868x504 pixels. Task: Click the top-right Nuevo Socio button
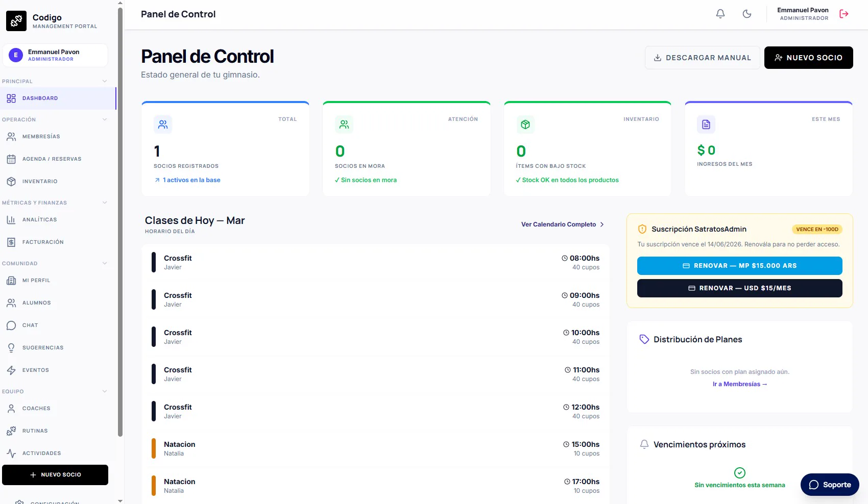pos(809,58)
